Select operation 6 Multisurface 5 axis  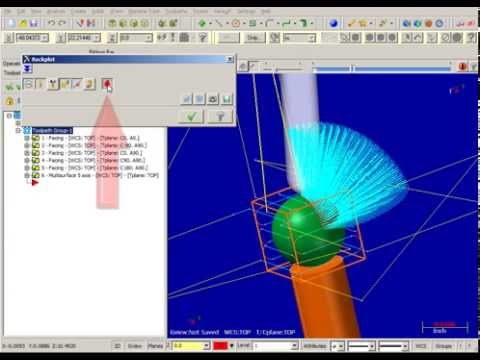100,175
